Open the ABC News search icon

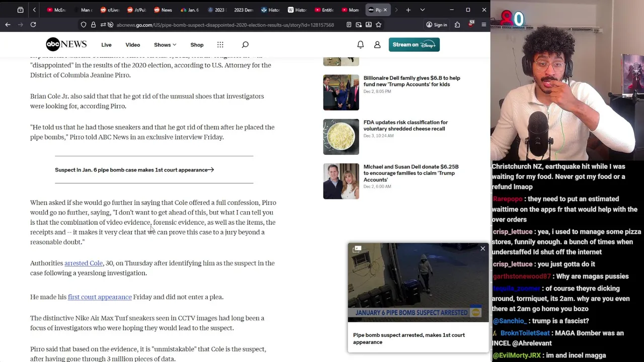pos(245,45)
